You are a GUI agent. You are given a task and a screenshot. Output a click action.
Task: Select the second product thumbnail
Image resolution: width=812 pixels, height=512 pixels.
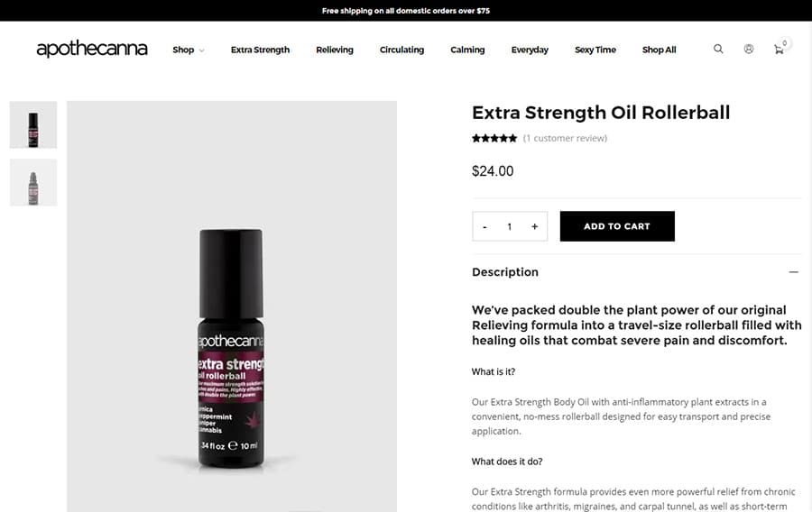33,182
